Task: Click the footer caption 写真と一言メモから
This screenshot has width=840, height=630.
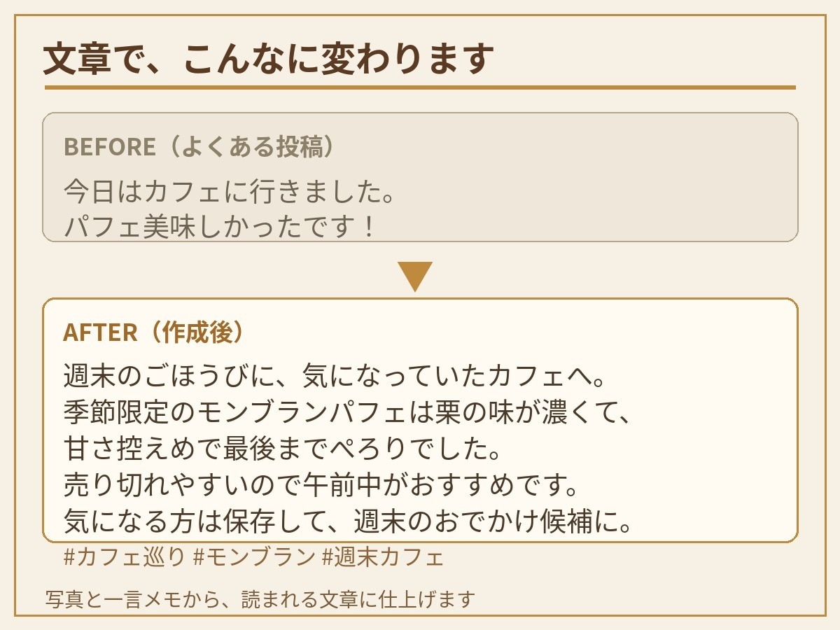Action: (x=260, y=600)
